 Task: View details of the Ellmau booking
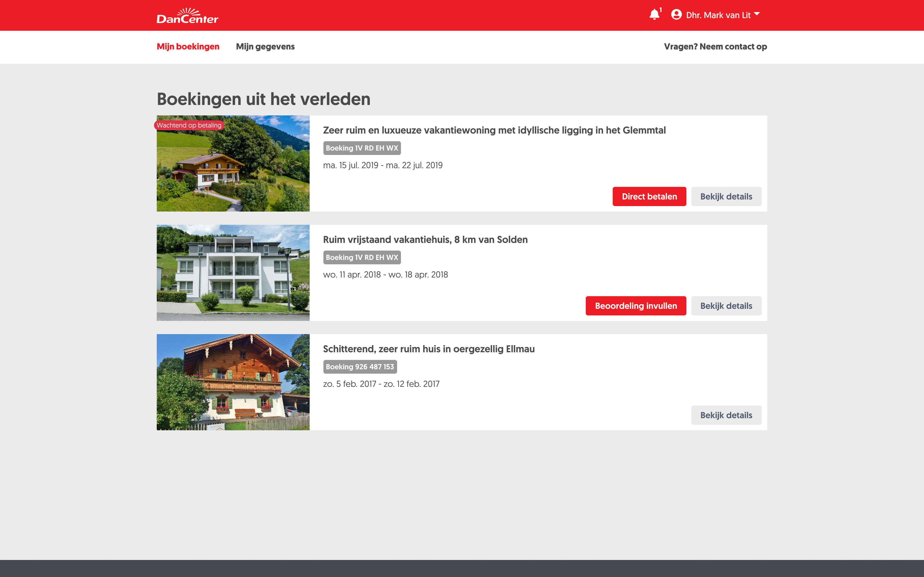click(726, 415)
